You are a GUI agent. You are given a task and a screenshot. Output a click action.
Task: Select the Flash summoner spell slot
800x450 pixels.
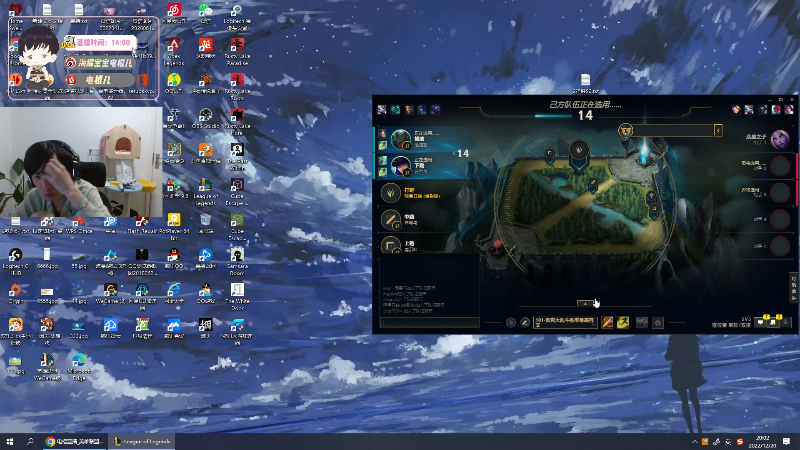[623, 322]
